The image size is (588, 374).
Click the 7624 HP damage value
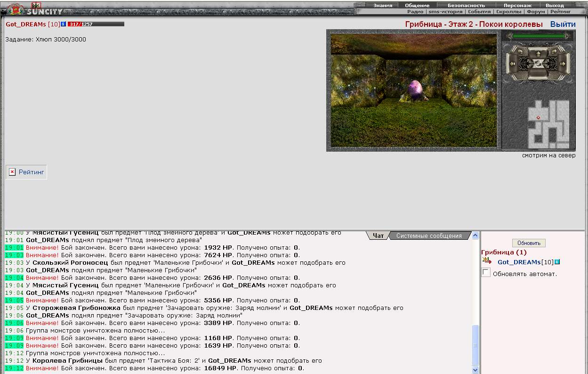[x=218, y=255]
